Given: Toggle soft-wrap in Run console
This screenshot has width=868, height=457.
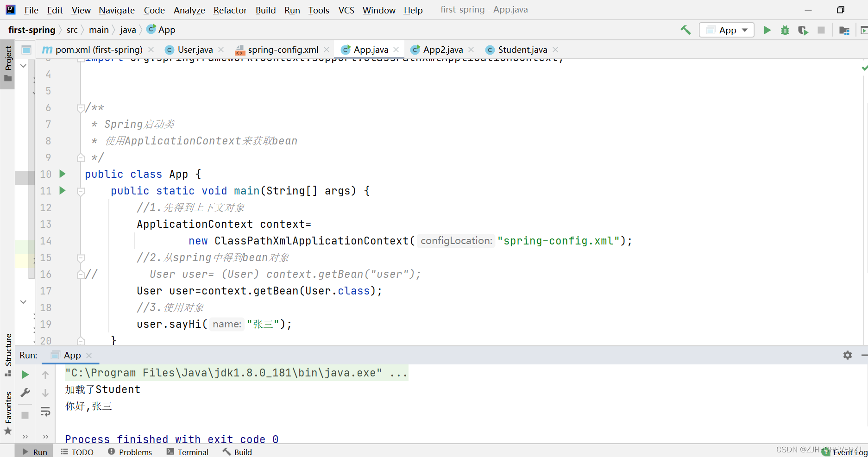Looking at the screenshot, I should tap(45, 411).
